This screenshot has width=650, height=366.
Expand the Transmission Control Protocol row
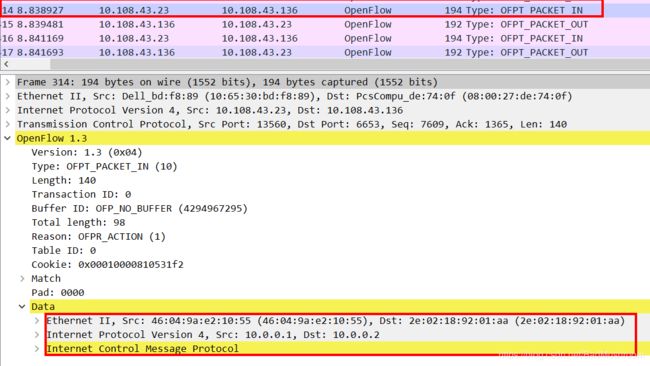[x=7, y=124]
